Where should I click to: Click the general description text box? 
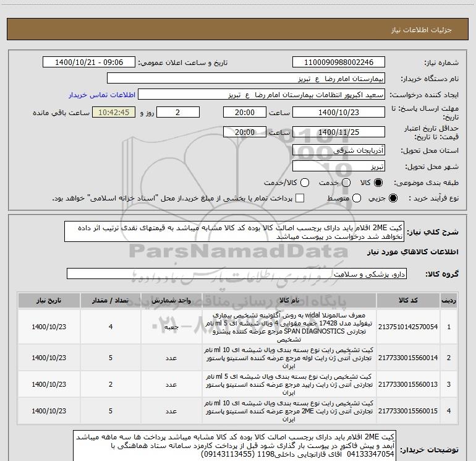point(234,231)
